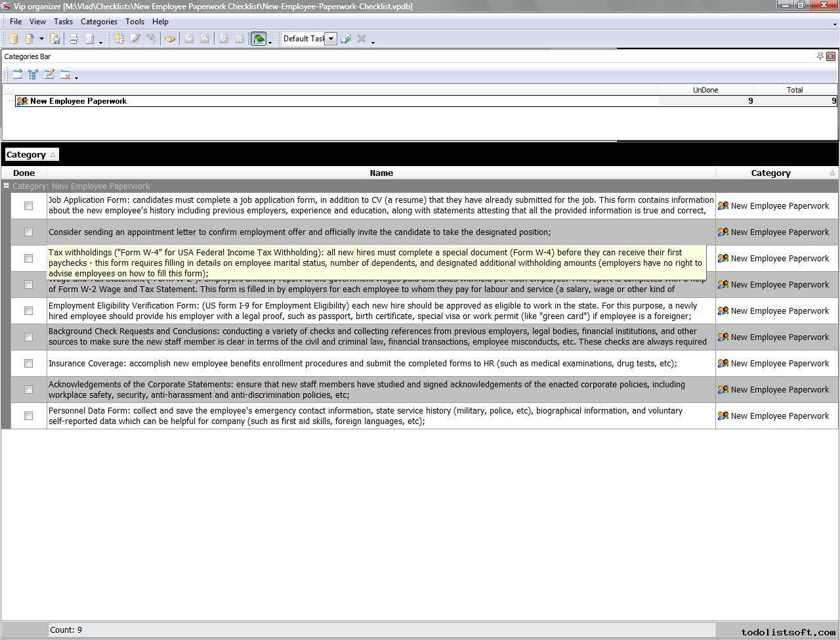The height and width of the screenshot is (640, 840).
Task: Check the Job Application Form task checkbox
Action: pos(28,206)
